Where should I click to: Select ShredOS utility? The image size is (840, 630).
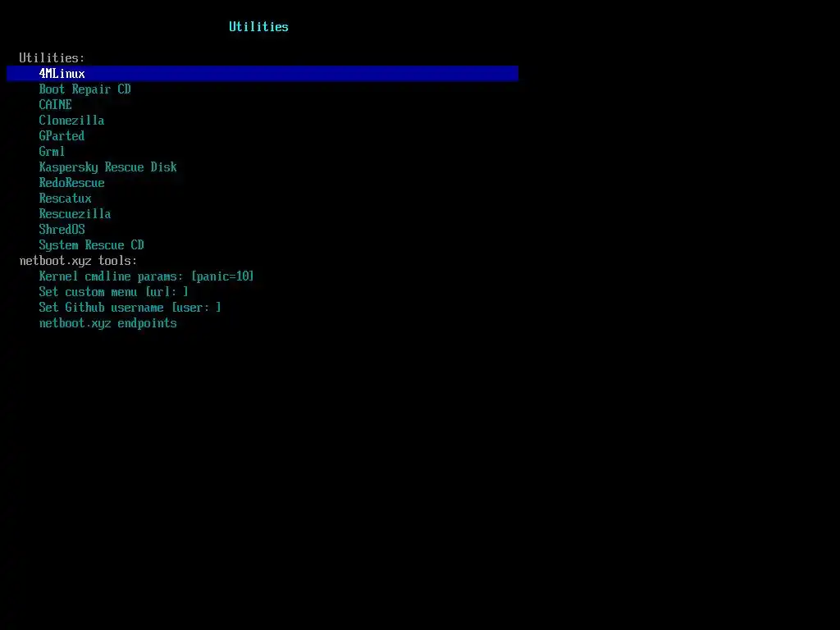[62, 229]
